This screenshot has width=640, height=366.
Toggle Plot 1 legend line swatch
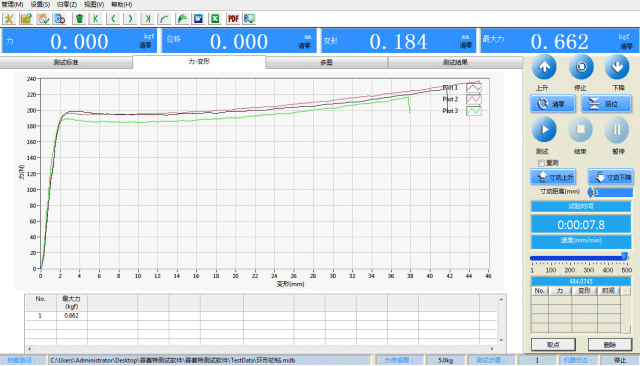pos(474,88)
